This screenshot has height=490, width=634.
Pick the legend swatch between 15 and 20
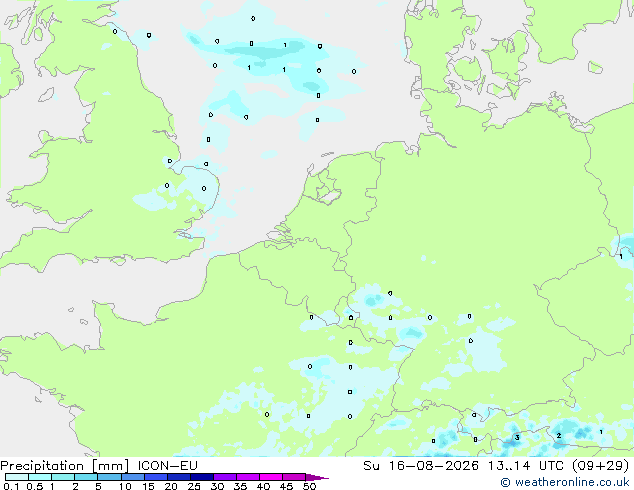click(156, 477)
